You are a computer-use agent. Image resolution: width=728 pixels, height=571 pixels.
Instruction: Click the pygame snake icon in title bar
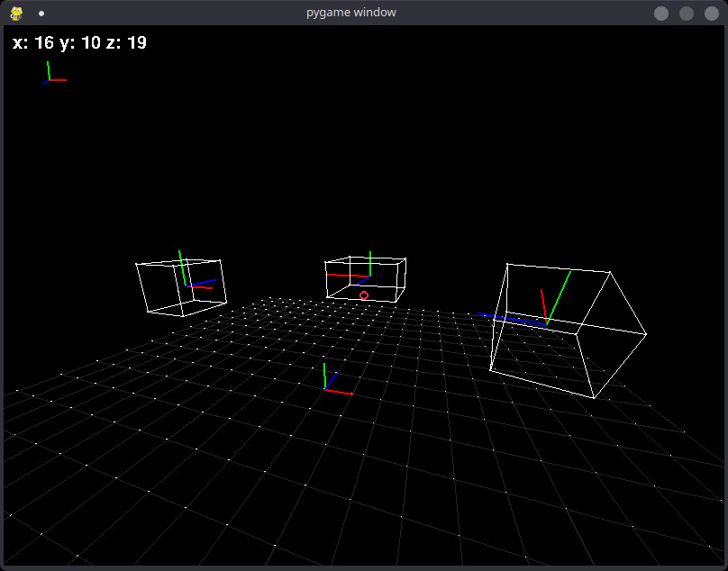point(16,13)
